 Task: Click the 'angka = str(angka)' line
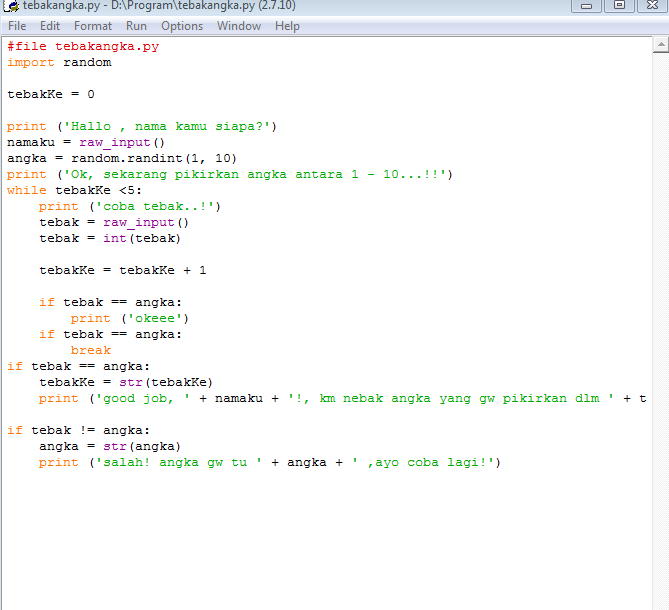tap(110, 447)
